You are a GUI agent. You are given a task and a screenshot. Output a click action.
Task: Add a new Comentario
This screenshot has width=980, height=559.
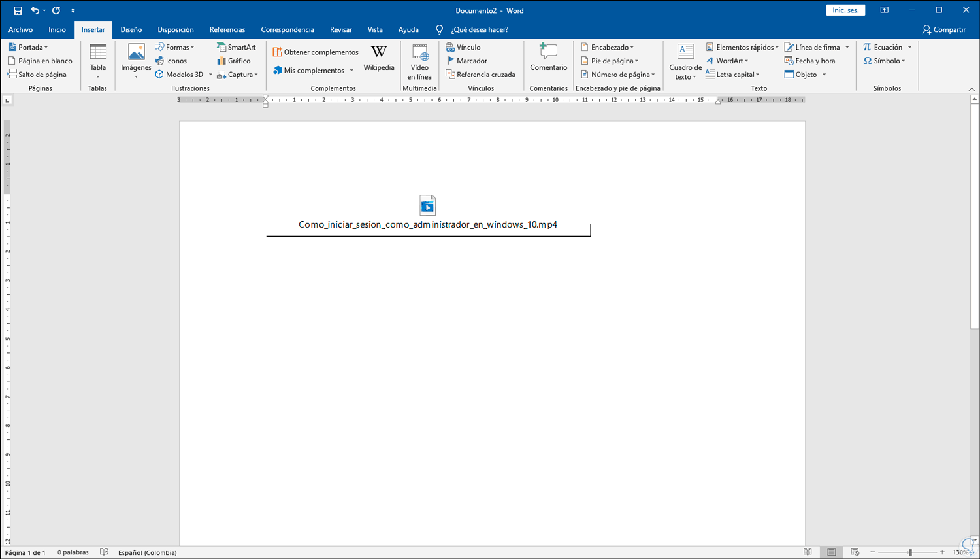[x=548, y=58]
